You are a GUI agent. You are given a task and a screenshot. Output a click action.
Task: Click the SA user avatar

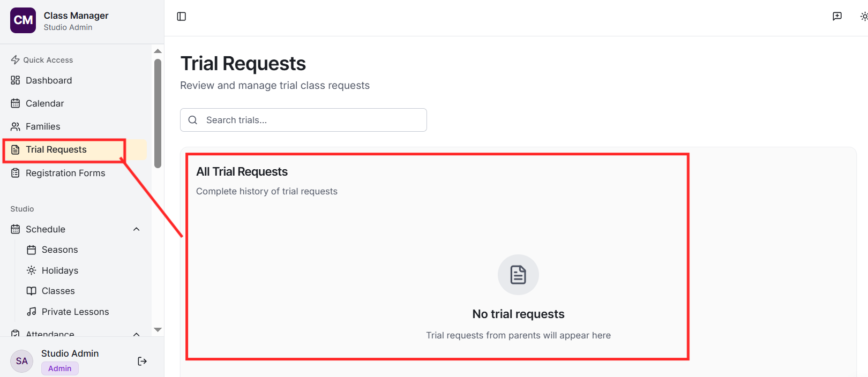point(22,361)
